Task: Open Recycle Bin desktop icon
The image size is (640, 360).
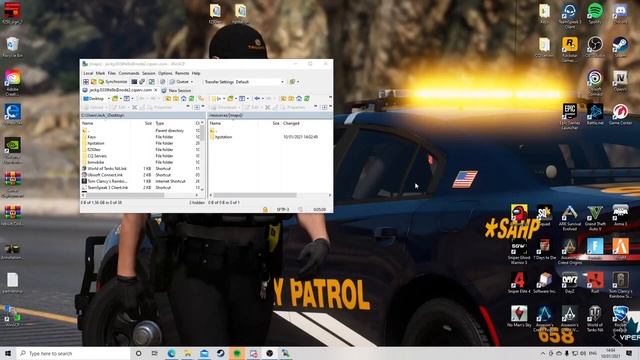Action: coord(12,47)
